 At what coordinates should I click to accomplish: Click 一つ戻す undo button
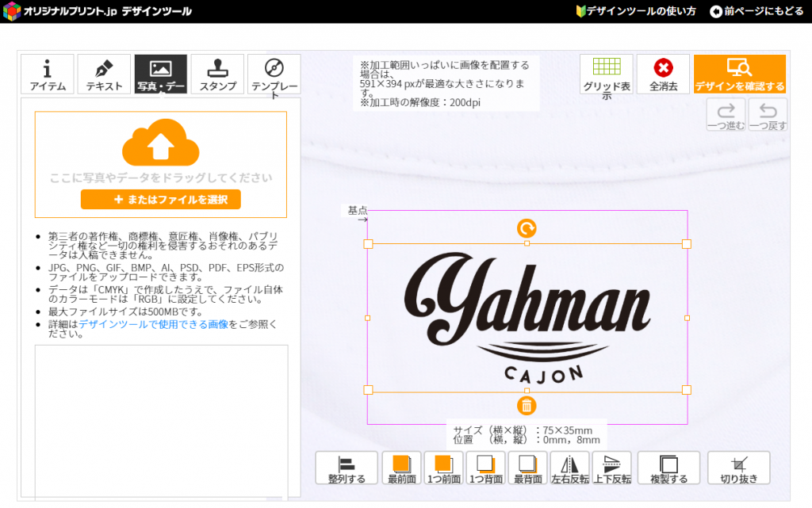pos(768,115)
